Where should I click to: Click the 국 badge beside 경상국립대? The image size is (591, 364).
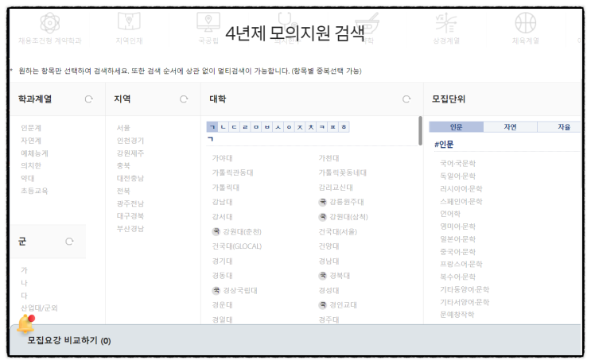[216, 290]
